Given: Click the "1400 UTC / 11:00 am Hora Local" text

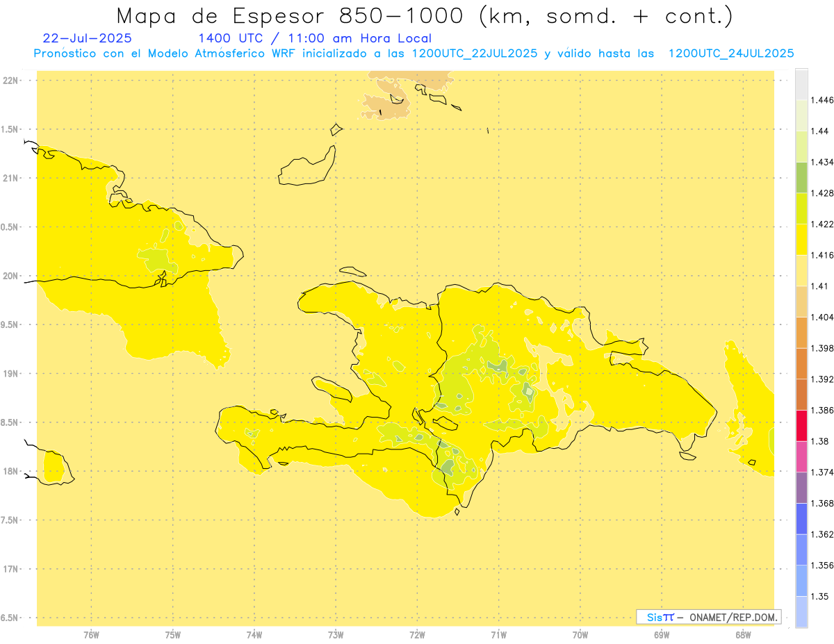Looking at the screenshot, I should 315,39.
